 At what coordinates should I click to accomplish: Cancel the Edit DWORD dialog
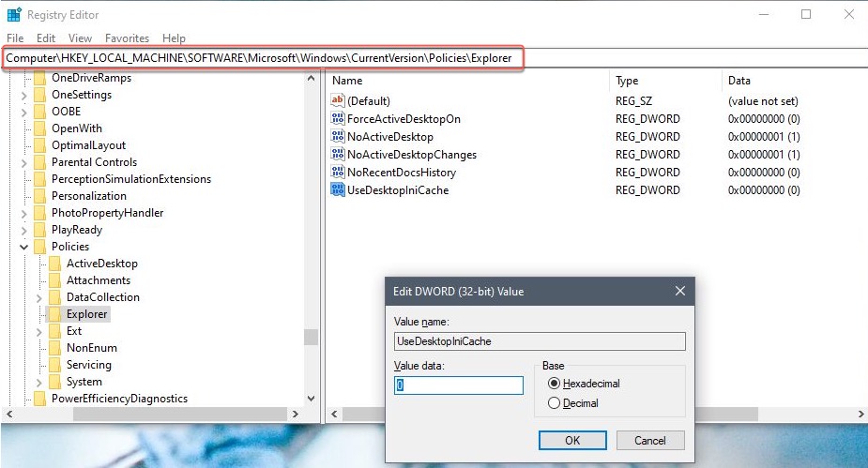[x=650, y=441]
